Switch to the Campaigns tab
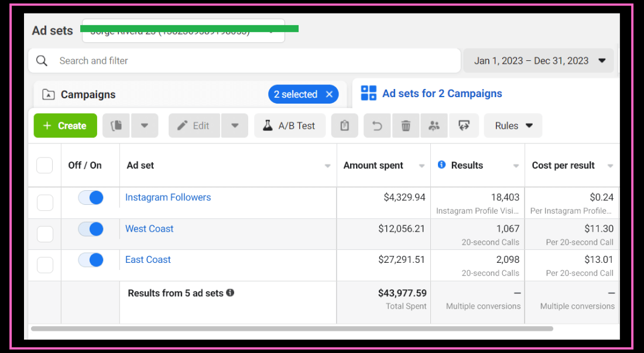644x353 pixels. [x=88, y=95]
